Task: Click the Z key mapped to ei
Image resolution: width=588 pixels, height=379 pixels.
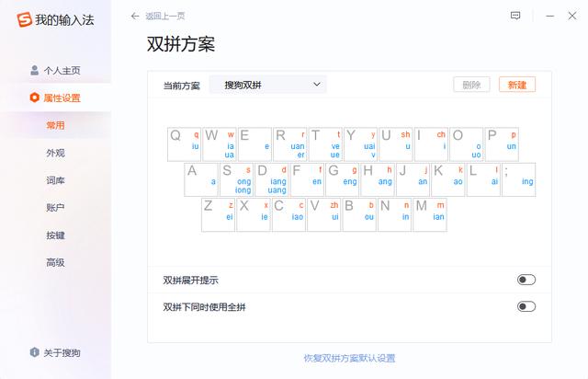Action: click(x=219, y=215)
